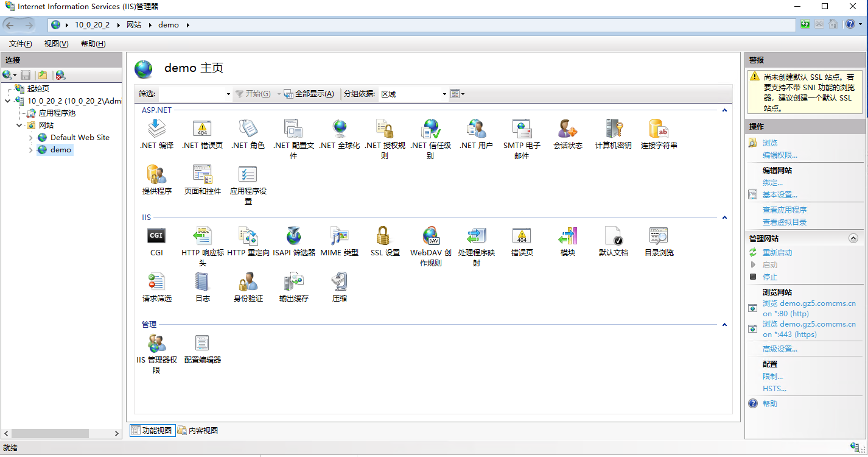Image resolution: width=868 pixels, height=457 pixels.
Task: Open the 配置编辑器 icon
Action: pyautogui.click(x=202, y=349)
